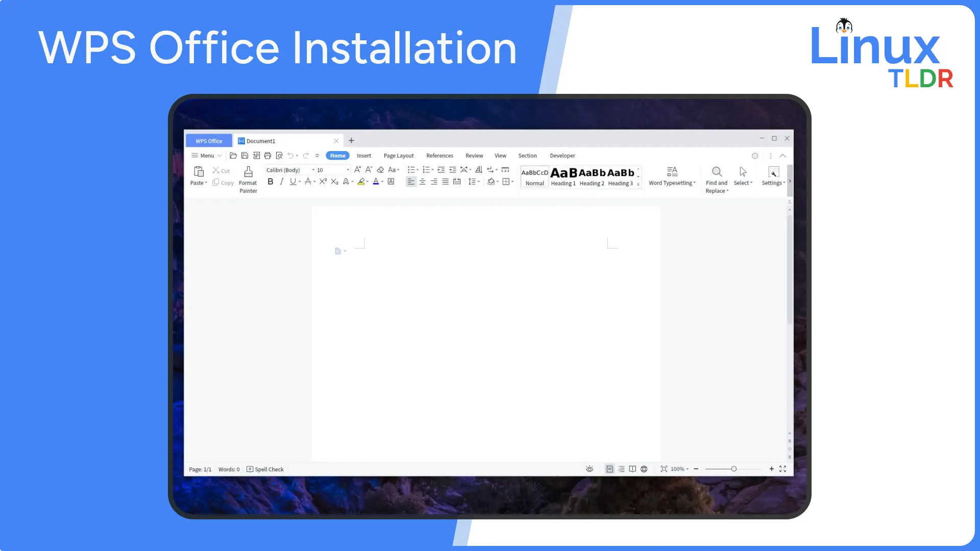Click the Italic formatting icon
Viewport: 980px width, 551px height.
[281, 182]
